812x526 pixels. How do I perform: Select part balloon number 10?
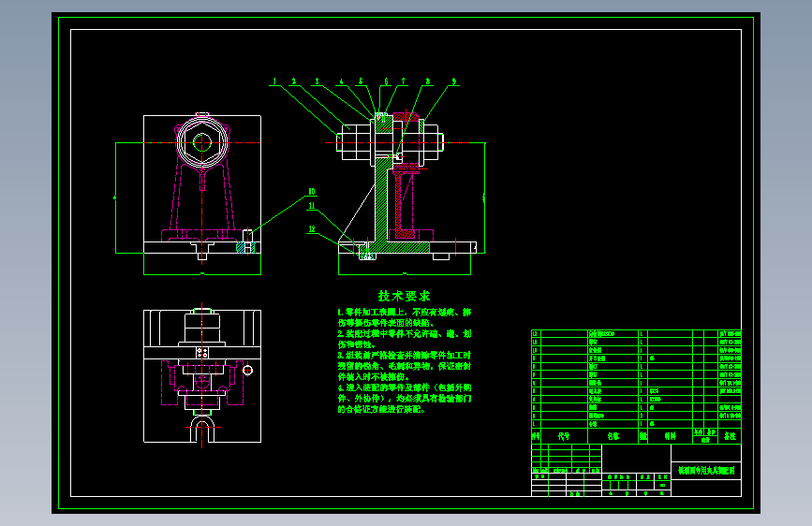click(312, 192)
